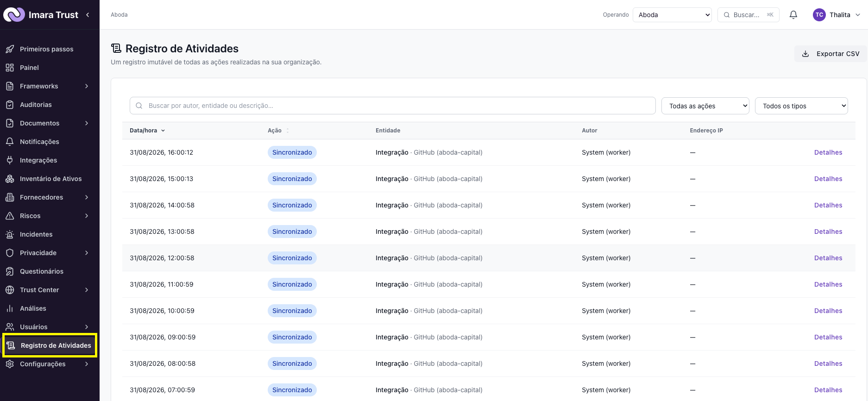This screenshot has height=401, width=868.
Task: Sort by Ação column
Action: (x=278, y=131)
